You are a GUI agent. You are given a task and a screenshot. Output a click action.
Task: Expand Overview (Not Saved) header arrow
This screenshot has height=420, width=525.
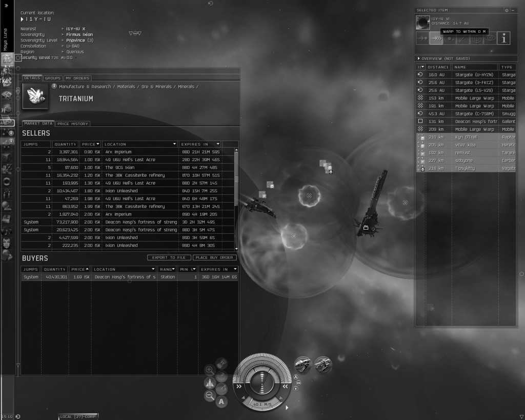(418, 58)
